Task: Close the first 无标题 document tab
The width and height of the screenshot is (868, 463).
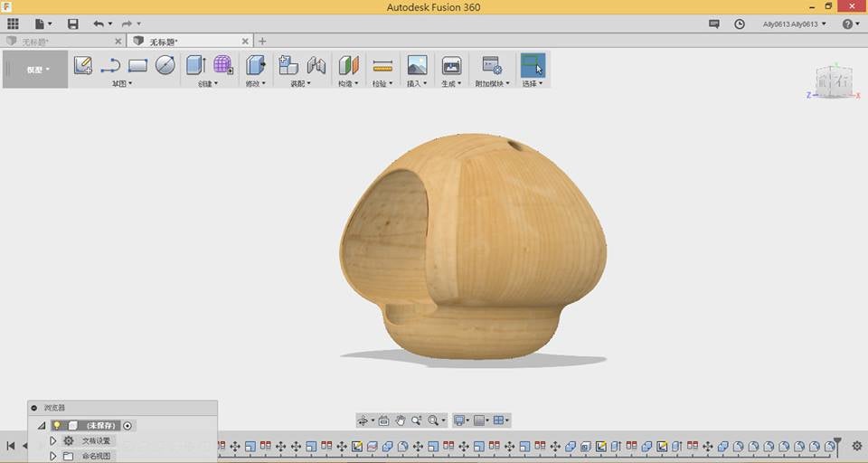Action: click(x=118, y=42)
